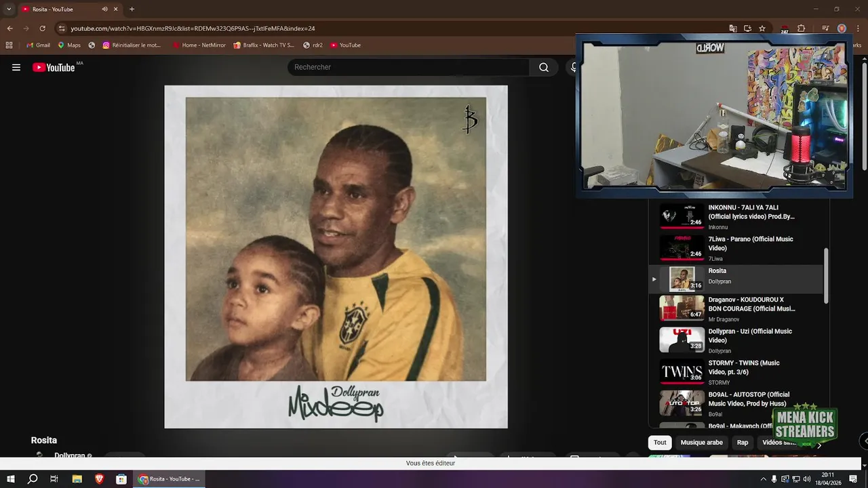Open Task View on the taskbar

click(54, 479)
